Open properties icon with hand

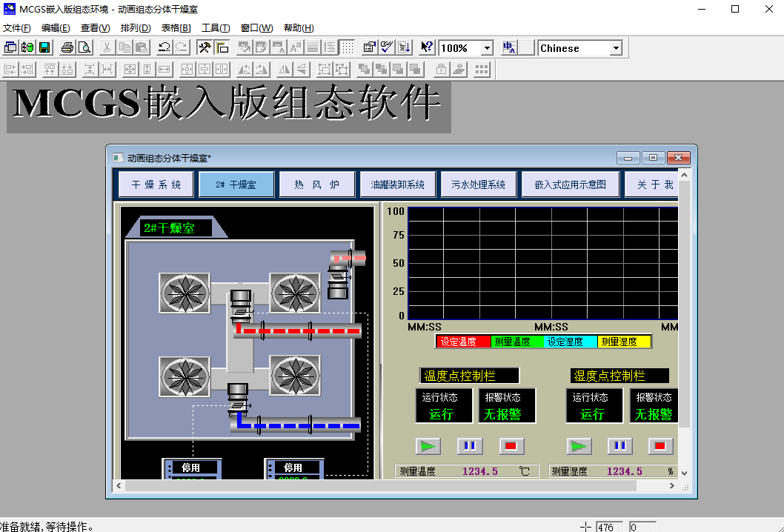point(369,47)
